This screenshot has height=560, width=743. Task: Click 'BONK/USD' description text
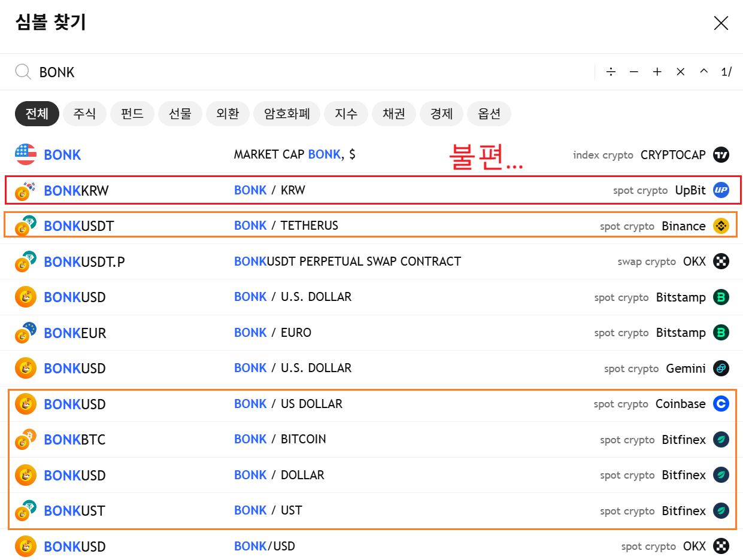[x=265, y=546]
